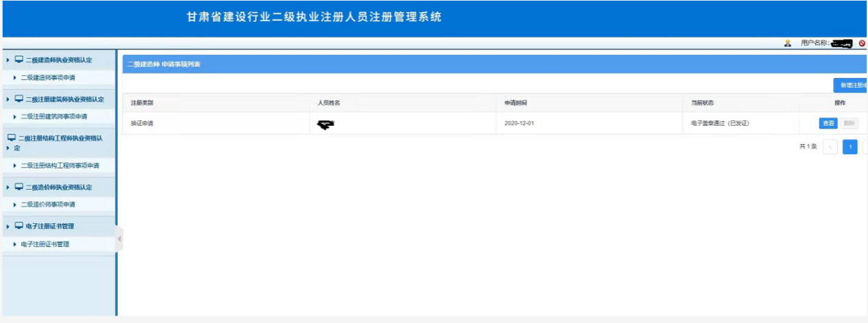Click the user avatar icon beside 用户名称
868x323 pixels.
click(788, 43)
